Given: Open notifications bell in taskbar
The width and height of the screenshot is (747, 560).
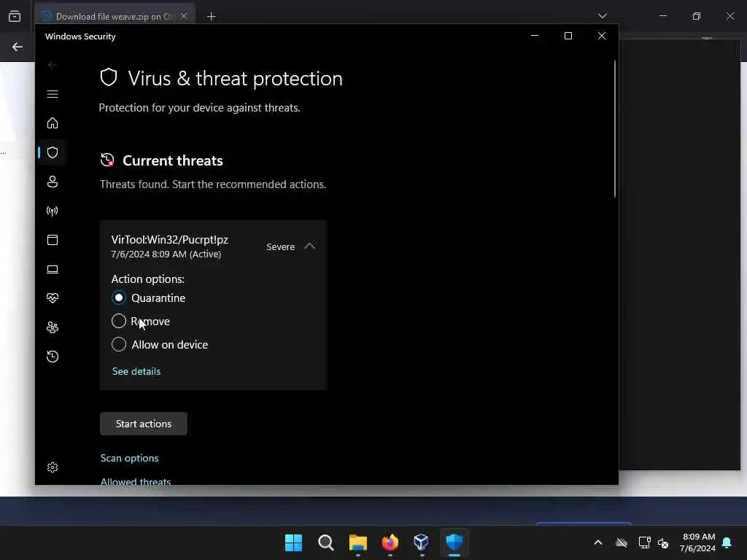Looking at the screenshot, I should 727,542.
